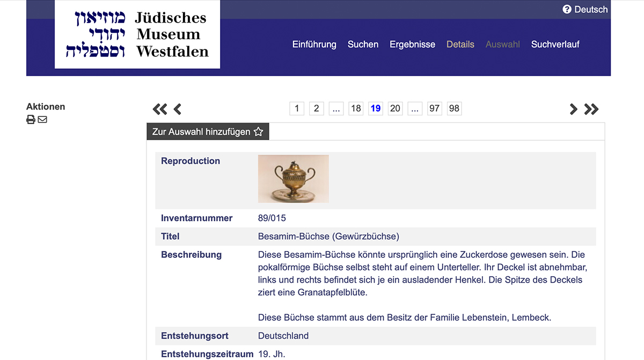
Task: Go to previous record with left arrow
Action: [x=177, y=109]
